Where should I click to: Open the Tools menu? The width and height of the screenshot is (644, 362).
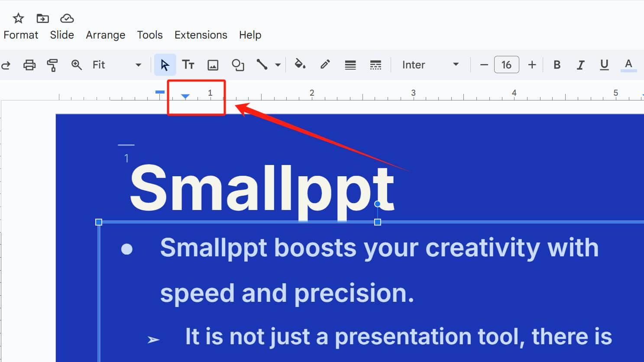pos(150,35)
